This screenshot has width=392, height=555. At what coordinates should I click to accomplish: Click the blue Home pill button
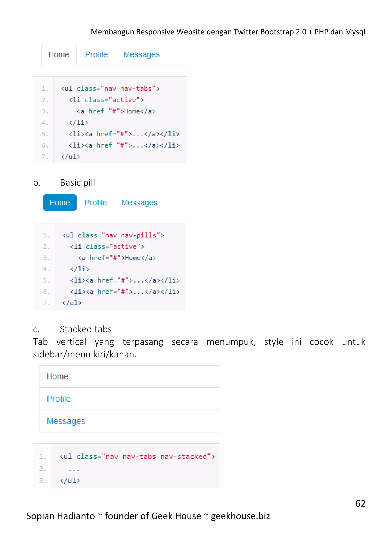pos(60,203)
